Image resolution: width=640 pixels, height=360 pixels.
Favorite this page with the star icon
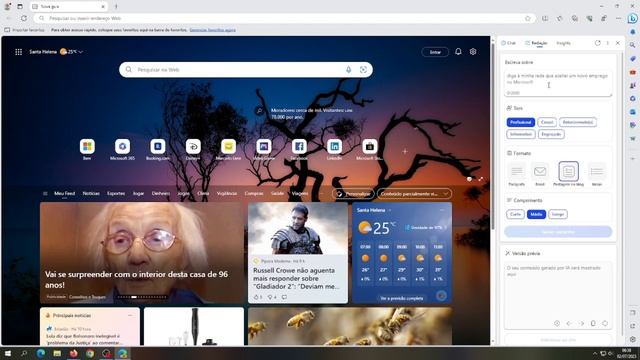pos(528,18)
